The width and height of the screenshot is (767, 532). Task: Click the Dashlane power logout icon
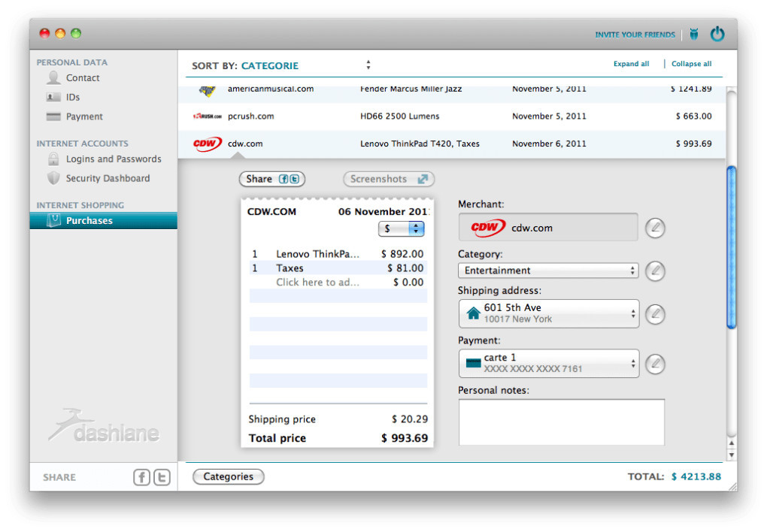(x=717, y=34)
